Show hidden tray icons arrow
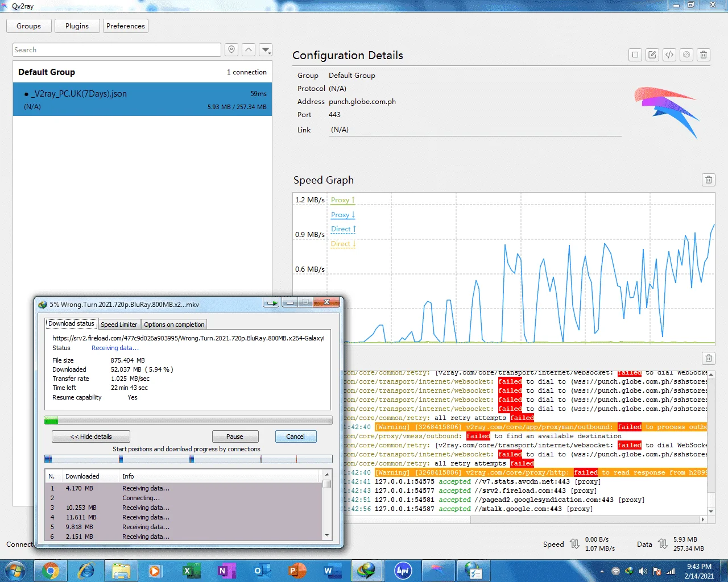The width and height of the screenshot is (728, 582). [602, 571]
